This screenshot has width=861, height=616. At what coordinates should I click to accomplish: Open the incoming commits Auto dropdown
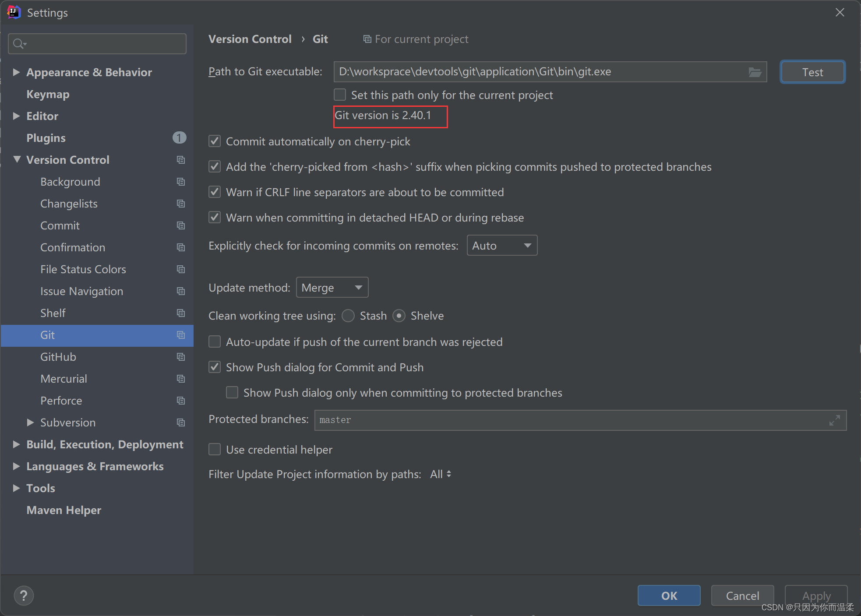point(502,246)
